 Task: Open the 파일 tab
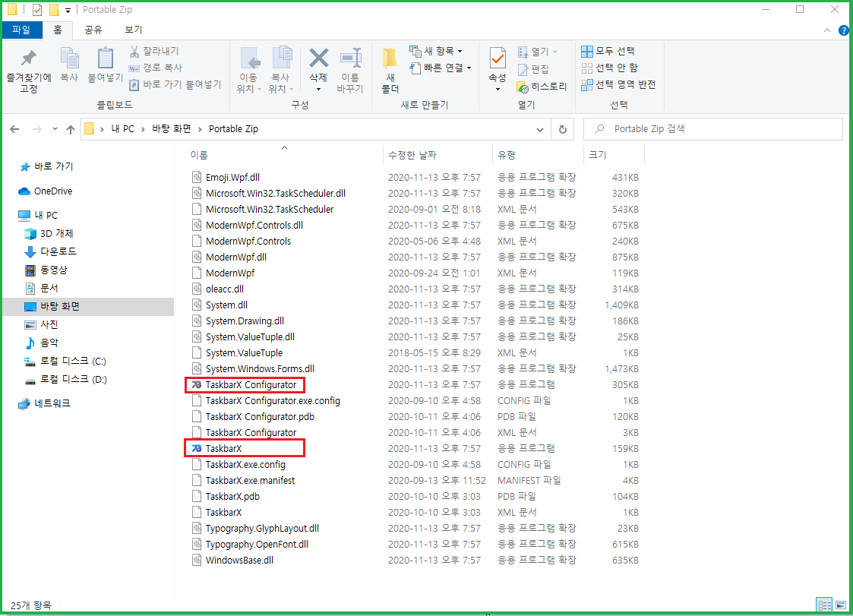[x=22, y=30]
